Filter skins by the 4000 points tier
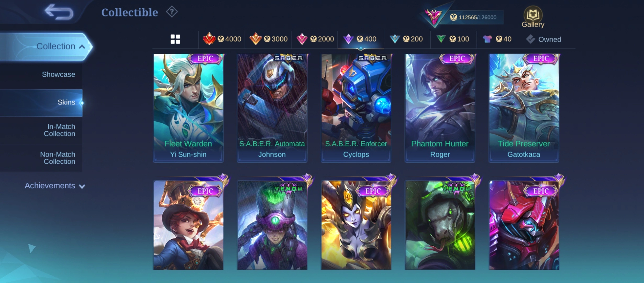This screenshot has width=644, height=283. tap(222, 39)
